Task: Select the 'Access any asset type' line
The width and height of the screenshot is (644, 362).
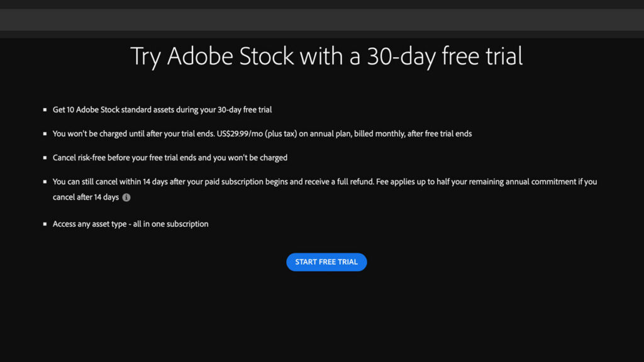Action: 131,224
